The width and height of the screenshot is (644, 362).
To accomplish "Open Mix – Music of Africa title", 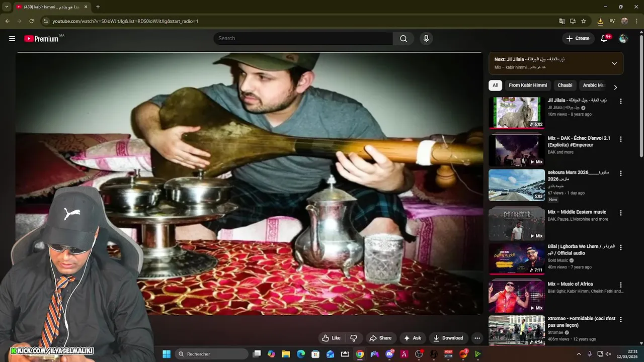I will [x=570, y=284].
